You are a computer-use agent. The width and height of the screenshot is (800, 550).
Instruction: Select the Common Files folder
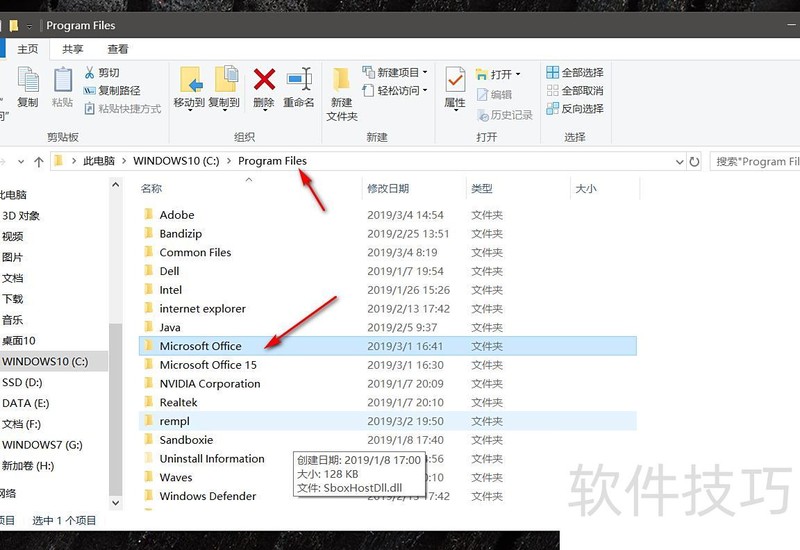[x=388, y=252]
